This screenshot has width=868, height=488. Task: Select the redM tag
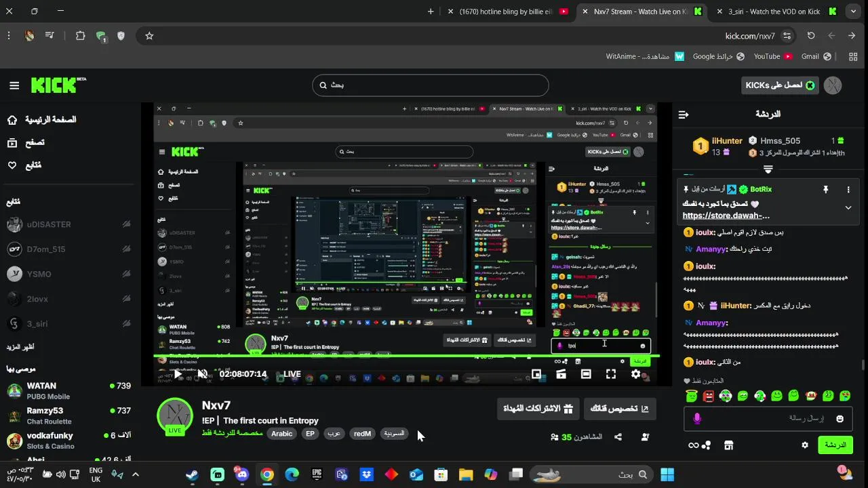[x=363, y=434]
